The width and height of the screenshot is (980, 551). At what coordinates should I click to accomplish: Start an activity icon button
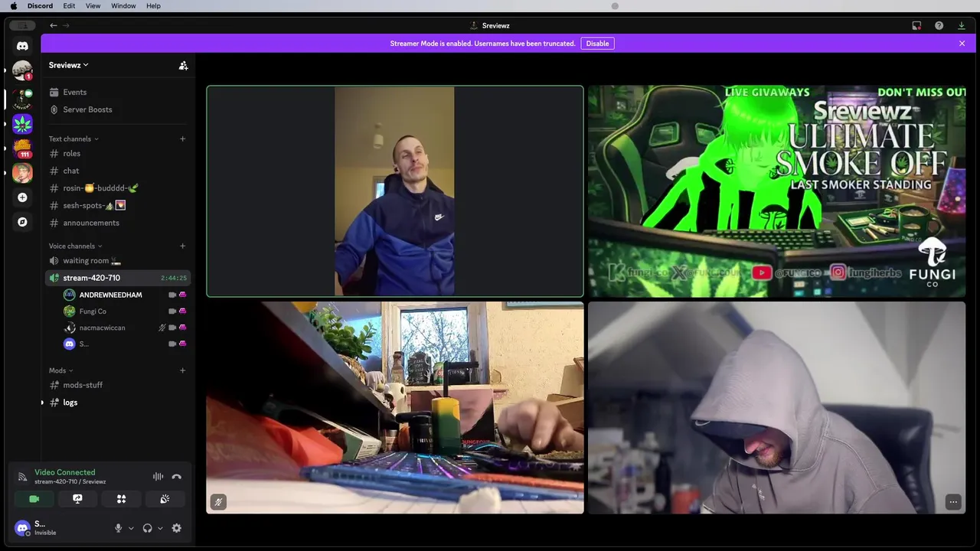point(121,499)
